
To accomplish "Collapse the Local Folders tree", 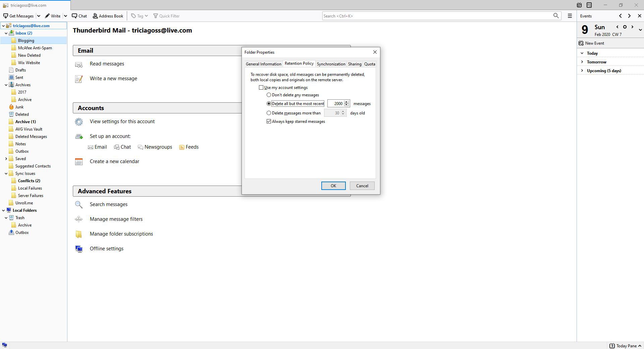I will click(3, 210).
